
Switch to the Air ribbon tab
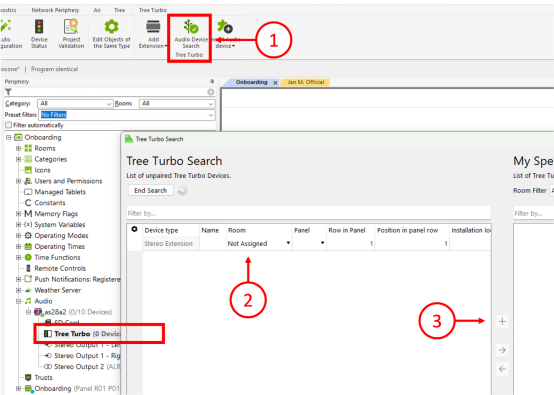click(x=97, y=10)
